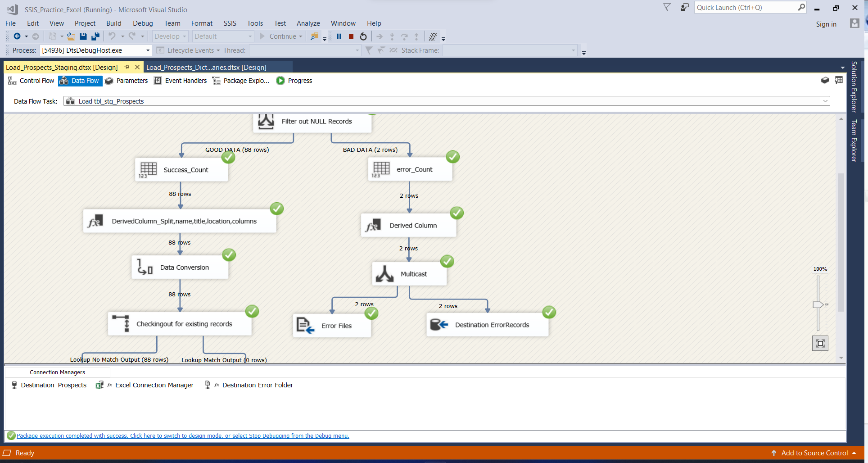
Task: Click the SSIS Toolbox icon at the designer's upper right
Action: pyautogui.click(x=839, y=80)
